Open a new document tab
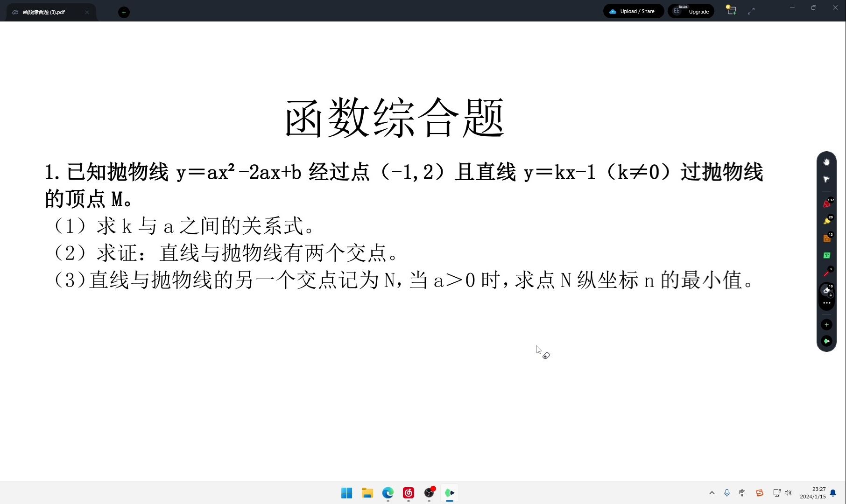The height and width of the screenshot is (504, 846). (x=123, y=12)
